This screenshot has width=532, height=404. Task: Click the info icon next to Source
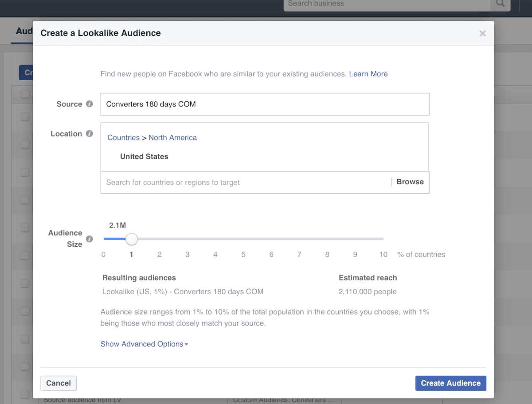tap(90, 104)
